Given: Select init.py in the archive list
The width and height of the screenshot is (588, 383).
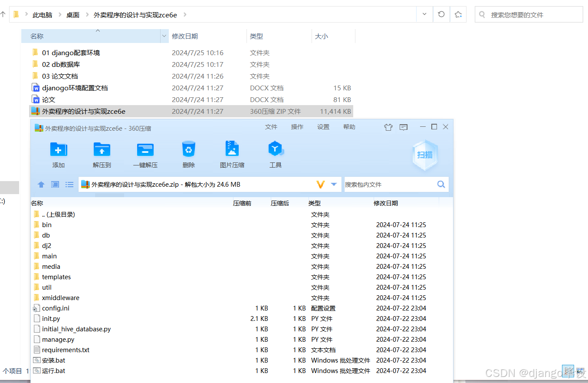Looking at the screenshot, I should 51,319.
